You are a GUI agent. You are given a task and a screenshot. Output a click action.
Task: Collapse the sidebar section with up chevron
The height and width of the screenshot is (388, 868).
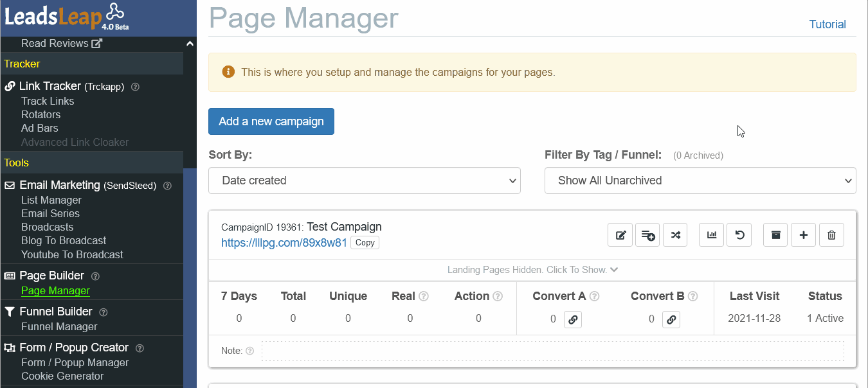click(x=190, y=44)
